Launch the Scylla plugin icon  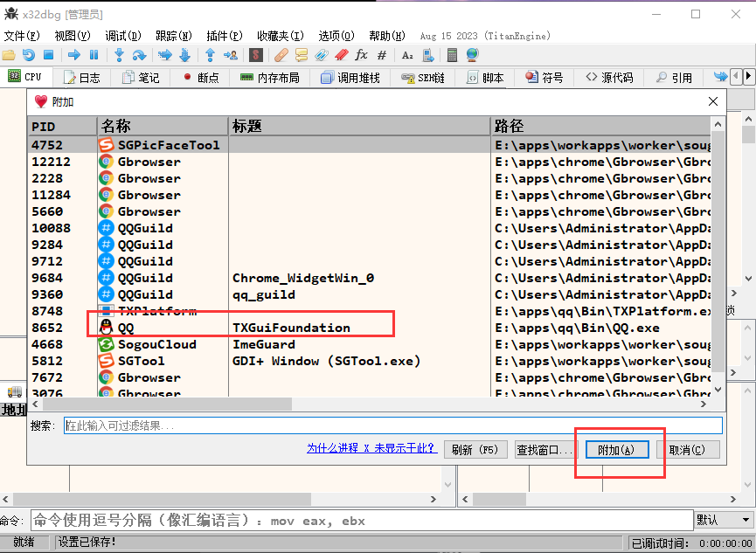coord(256,55)
